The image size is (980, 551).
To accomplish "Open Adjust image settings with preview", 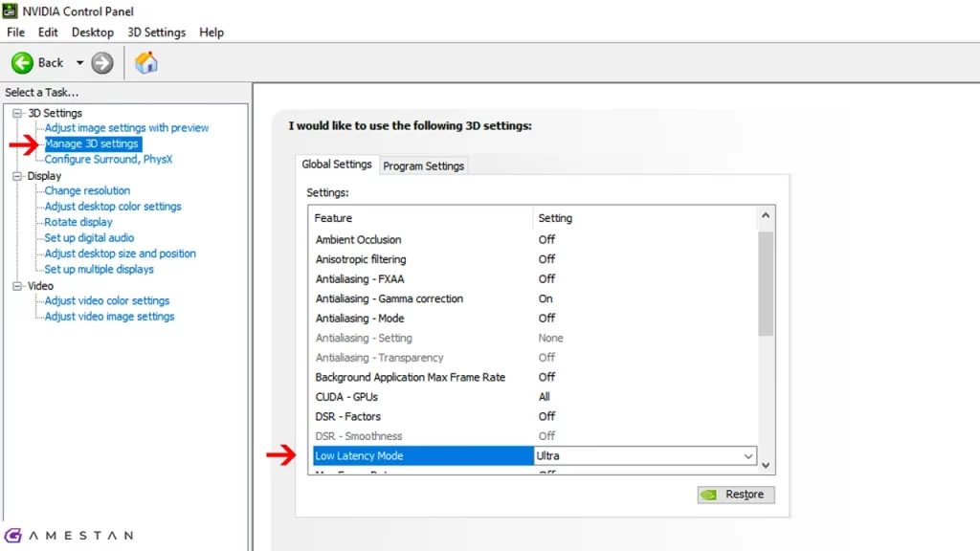I will pos(126,128).
